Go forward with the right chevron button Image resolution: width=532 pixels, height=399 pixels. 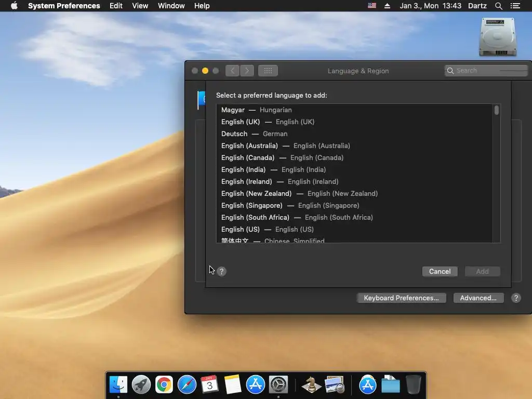tap(247, 71)
